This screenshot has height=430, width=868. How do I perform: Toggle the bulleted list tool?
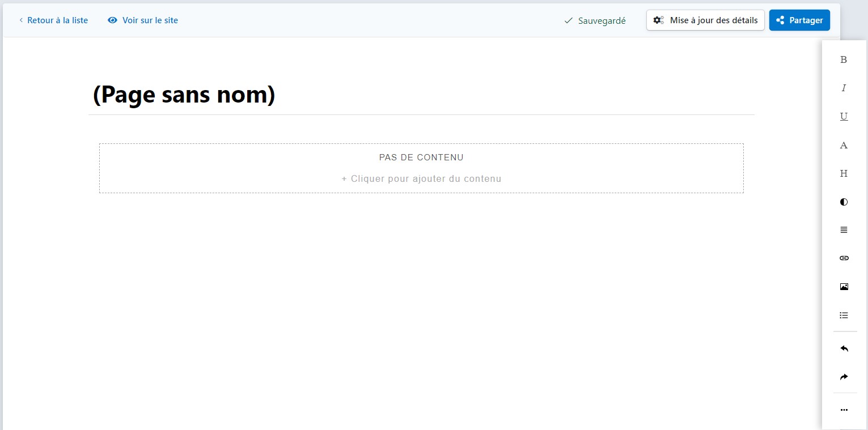(844, 315)
